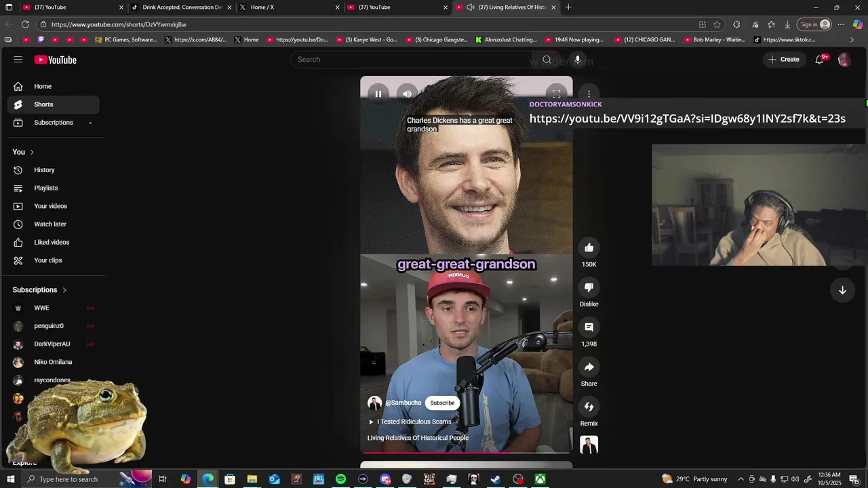
Task: Open the Short's three-dot more menu
Action: (x=589, y=94)
